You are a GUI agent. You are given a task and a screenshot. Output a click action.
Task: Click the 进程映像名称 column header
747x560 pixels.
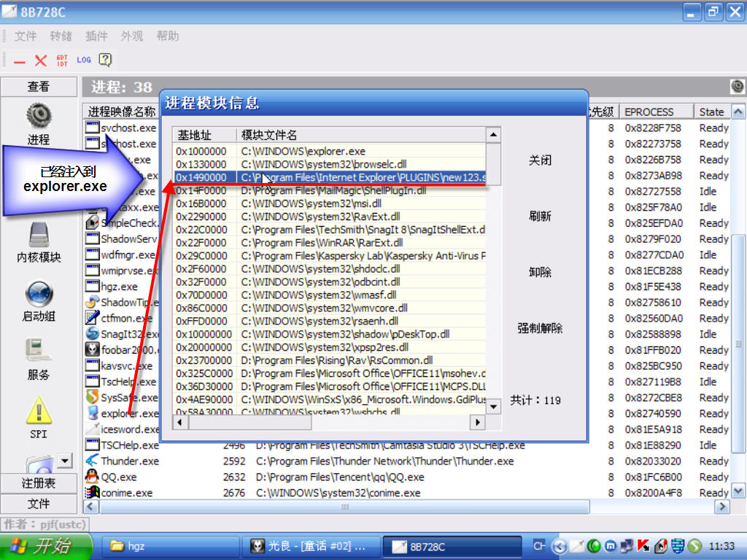121,112
